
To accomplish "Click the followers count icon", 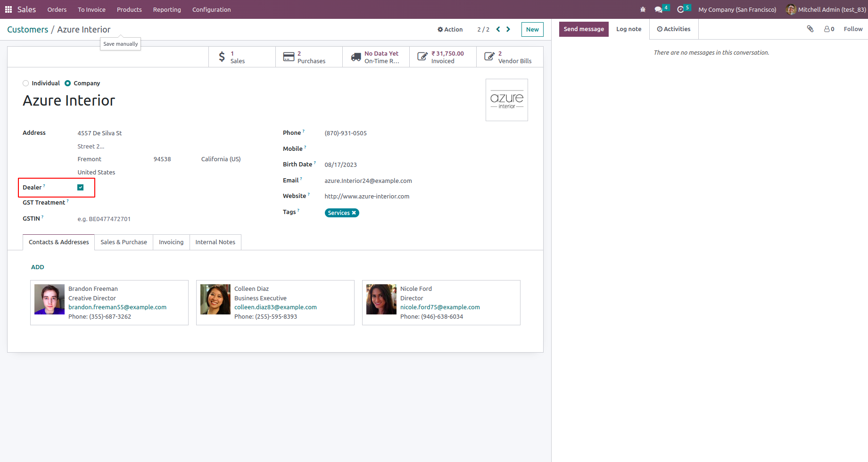I will click(829, 29).
